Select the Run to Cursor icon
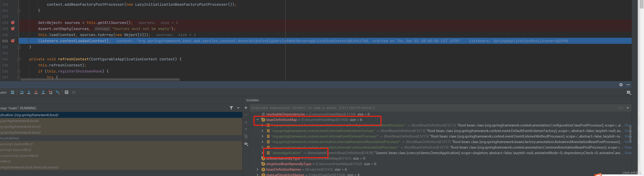Image resolution: width=644 pixels, height=176 pixels. [x=58, y=92]
